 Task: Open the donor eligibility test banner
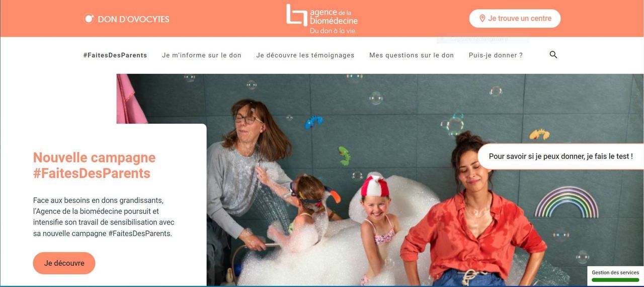point(560,157)
